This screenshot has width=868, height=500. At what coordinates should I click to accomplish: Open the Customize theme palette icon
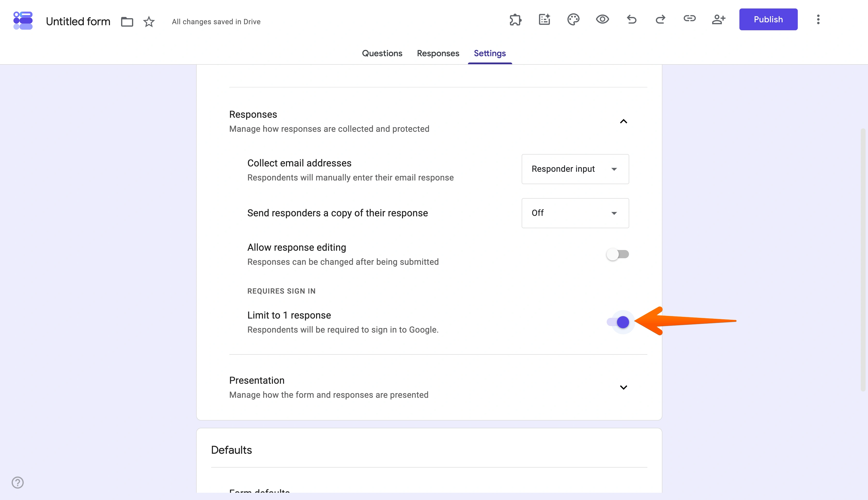click(573, 20)
